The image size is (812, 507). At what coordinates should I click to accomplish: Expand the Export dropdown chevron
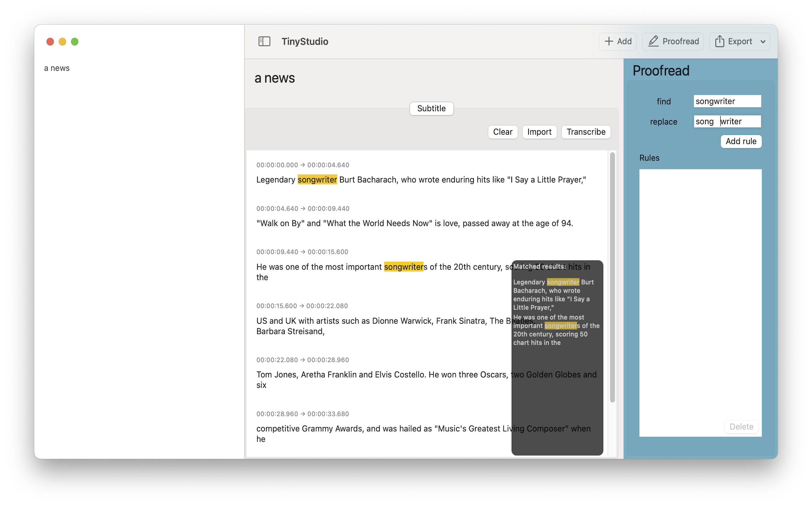[x=763, y=42]
